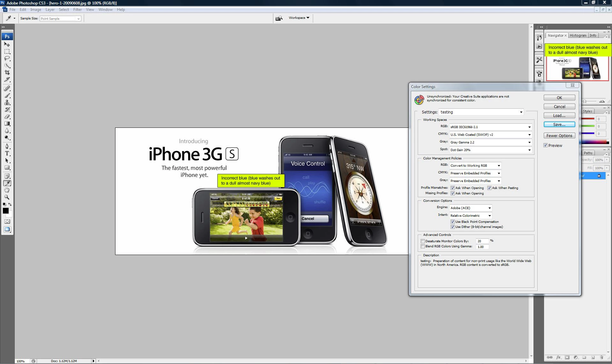
Task: Open the Tool Presets panel icon
Action: [539, 60]
